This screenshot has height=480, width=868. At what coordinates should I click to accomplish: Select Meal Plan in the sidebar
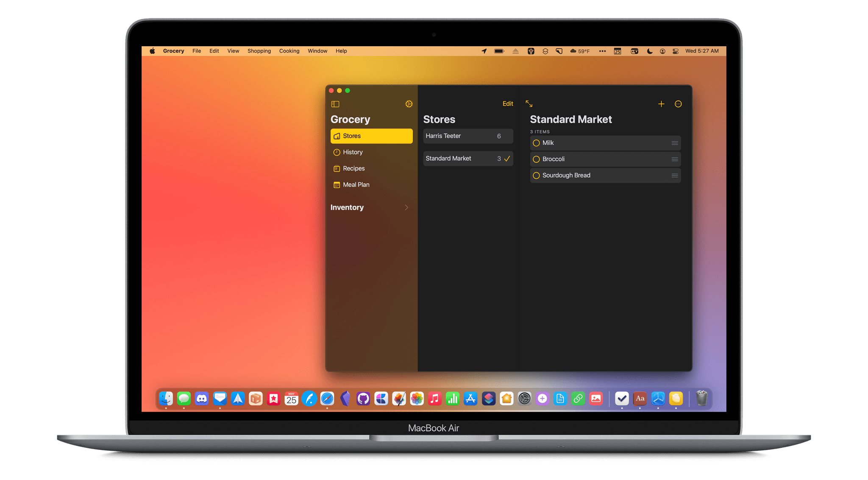point(371,185)
